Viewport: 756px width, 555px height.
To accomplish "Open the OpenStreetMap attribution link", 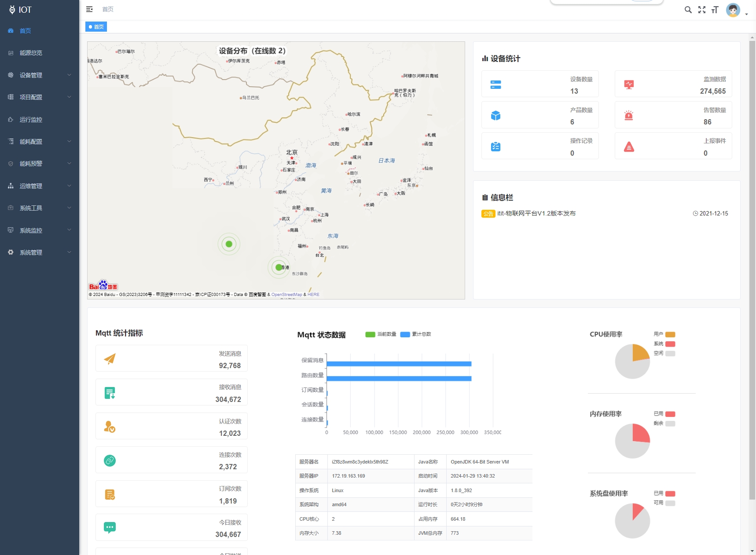I will [x=286, y=295].
